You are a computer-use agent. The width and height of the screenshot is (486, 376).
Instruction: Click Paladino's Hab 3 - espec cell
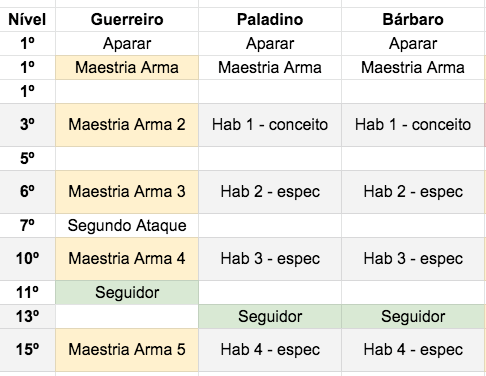click(x=270, y=259)
